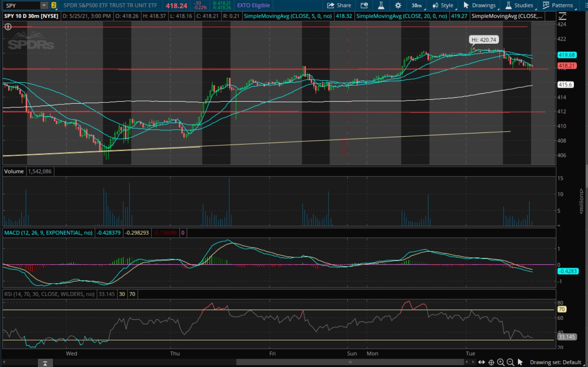Select the pointer cursor tool at bottom
The width and height of the screenshot is (588, 367).
(520, 362)
